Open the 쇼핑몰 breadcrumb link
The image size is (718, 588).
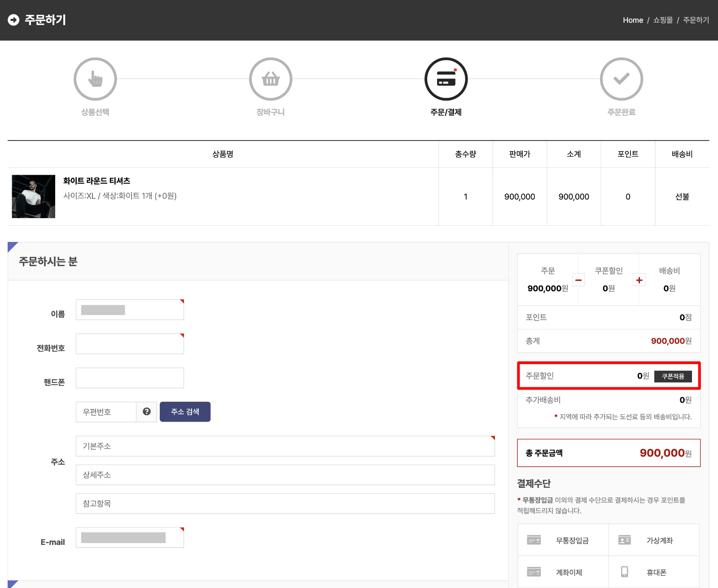(x=663, y=20)
